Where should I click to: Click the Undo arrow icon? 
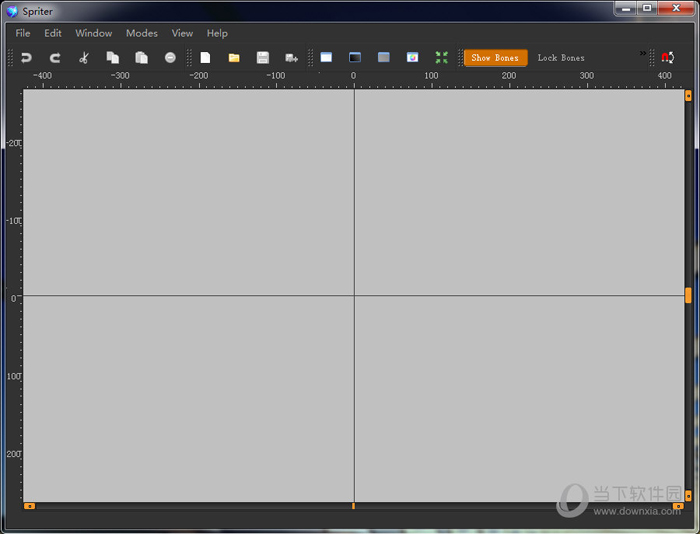coord(26,58)
